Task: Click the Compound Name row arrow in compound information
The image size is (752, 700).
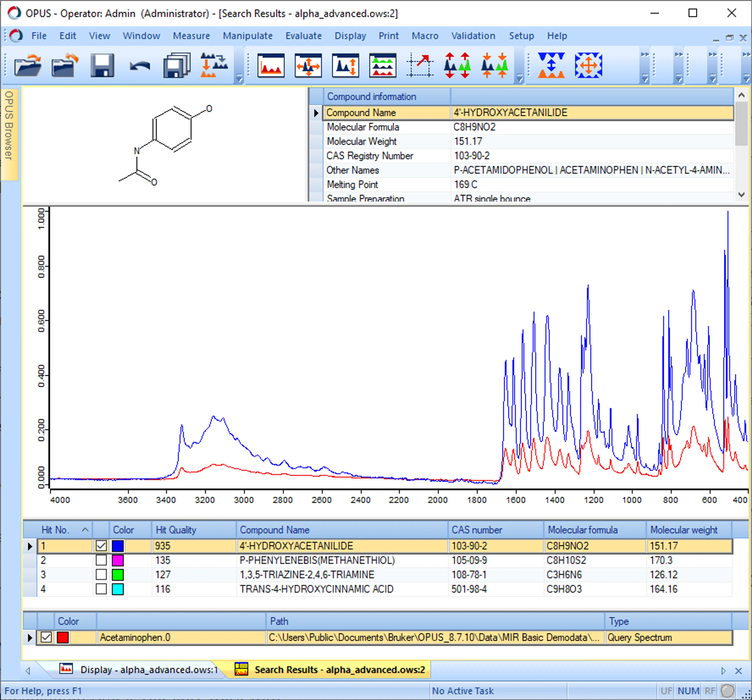Action: [316, 113]
